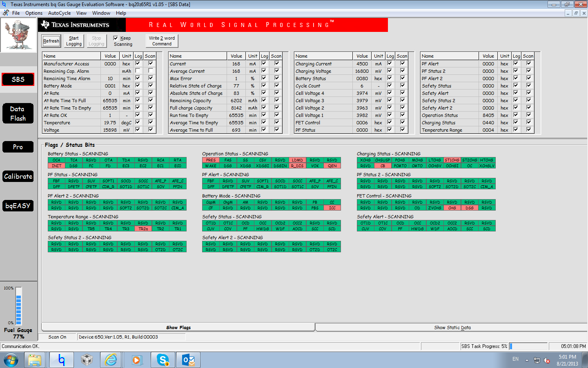588x368 pixels.
Task: Open Skype from taskbar
Action: point(163,360)
